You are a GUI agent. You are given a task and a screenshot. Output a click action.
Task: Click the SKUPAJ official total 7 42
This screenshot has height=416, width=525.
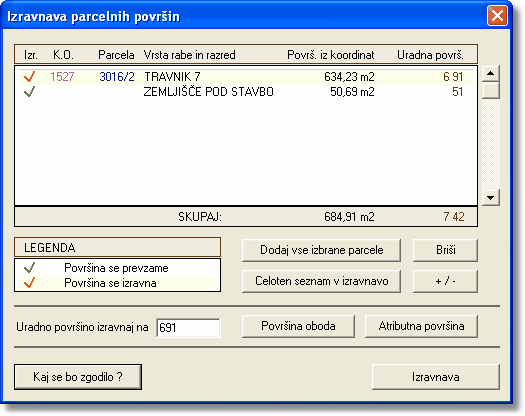click(x=454, y=217)
